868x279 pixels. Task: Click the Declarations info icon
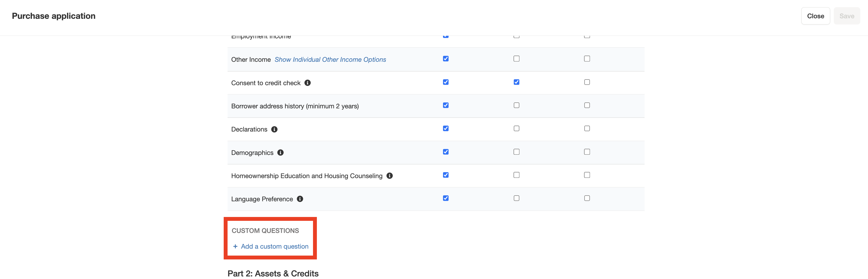274,129
